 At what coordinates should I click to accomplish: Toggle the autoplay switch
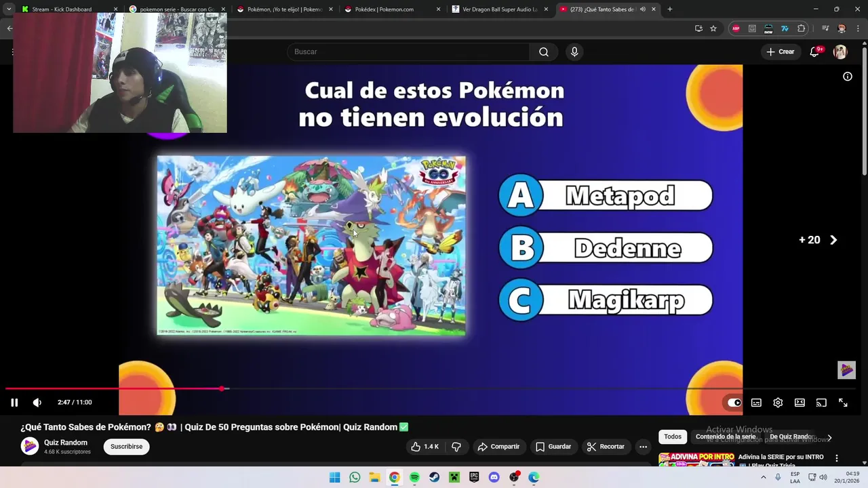(x=734, y=403)
